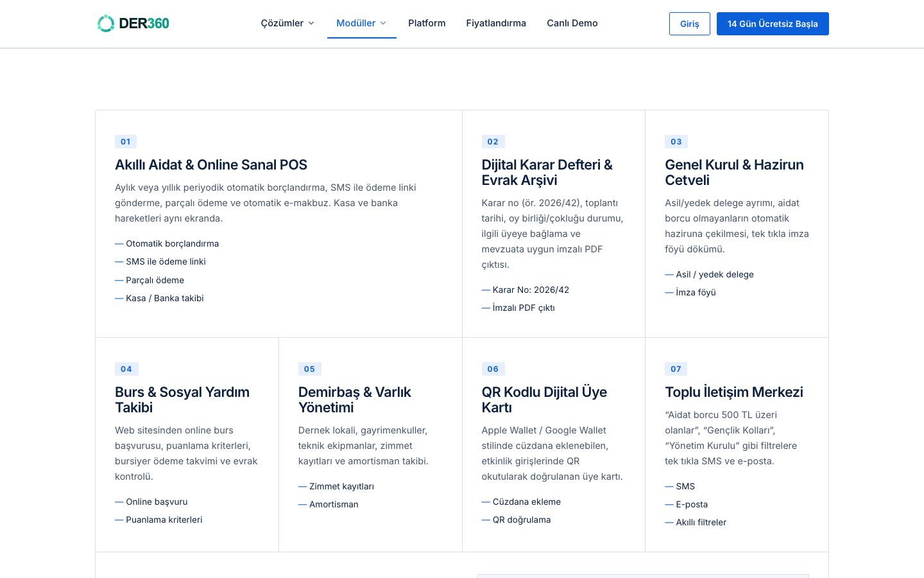
Task: Expand the Modüller dropdown menu
Action: point(361,23)
